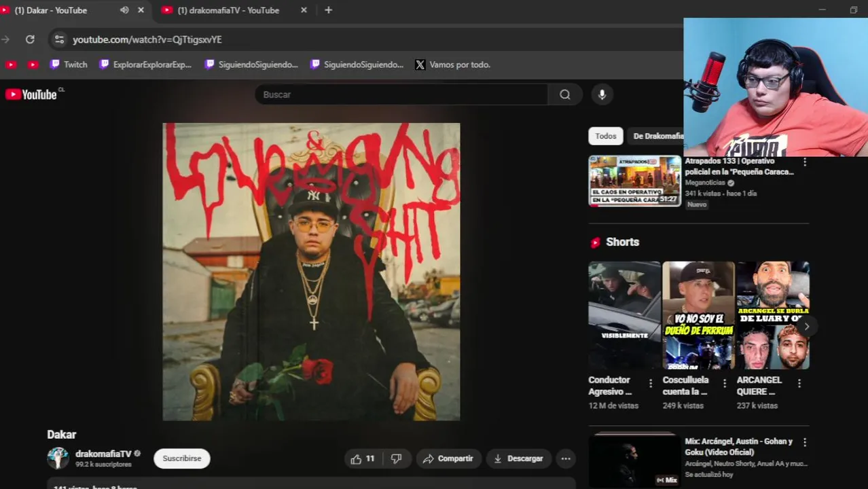Click the Buscar search field
The image size is (868, 489).
pos(401,94)
